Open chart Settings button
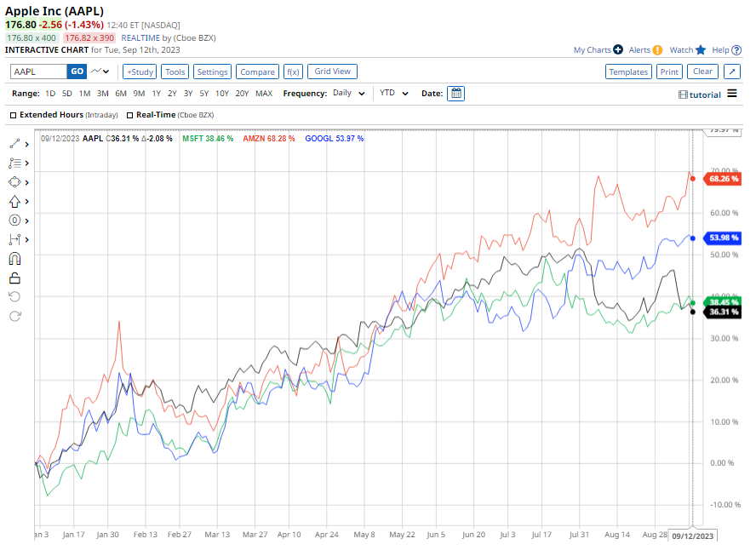The height and width of the screenshot is (550, 756). click(212, 72)
